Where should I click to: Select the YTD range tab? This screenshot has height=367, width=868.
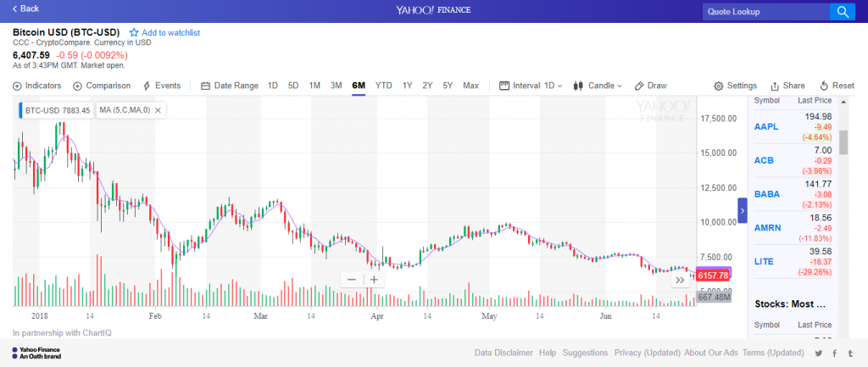384,86
